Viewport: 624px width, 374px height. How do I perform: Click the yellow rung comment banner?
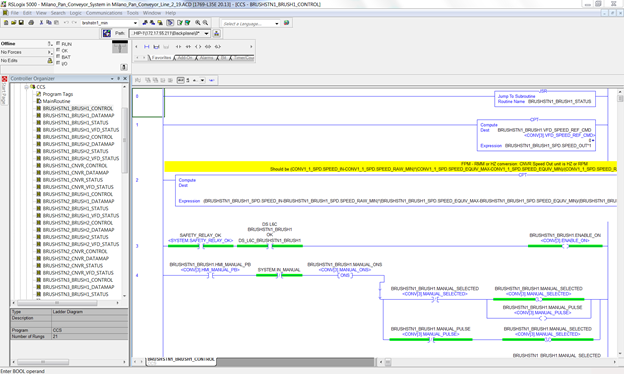391,167
